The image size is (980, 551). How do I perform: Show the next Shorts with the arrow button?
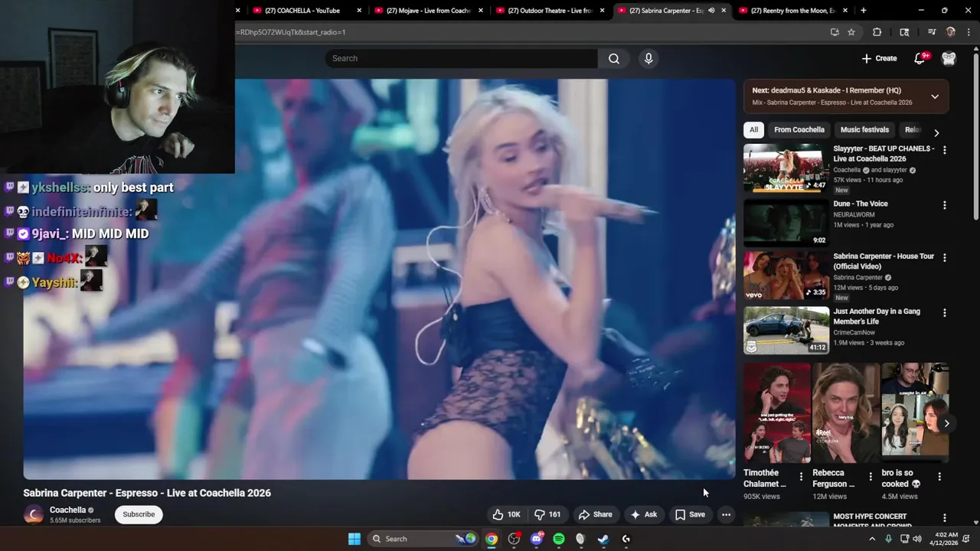click(x=946, y=423)
